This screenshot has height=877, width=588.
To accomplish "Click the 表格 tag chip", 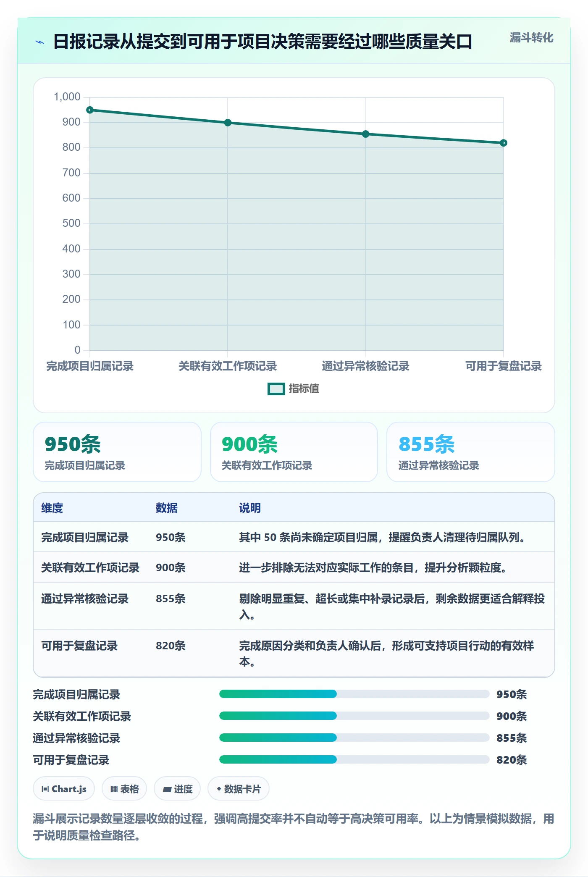I will 124,789.
